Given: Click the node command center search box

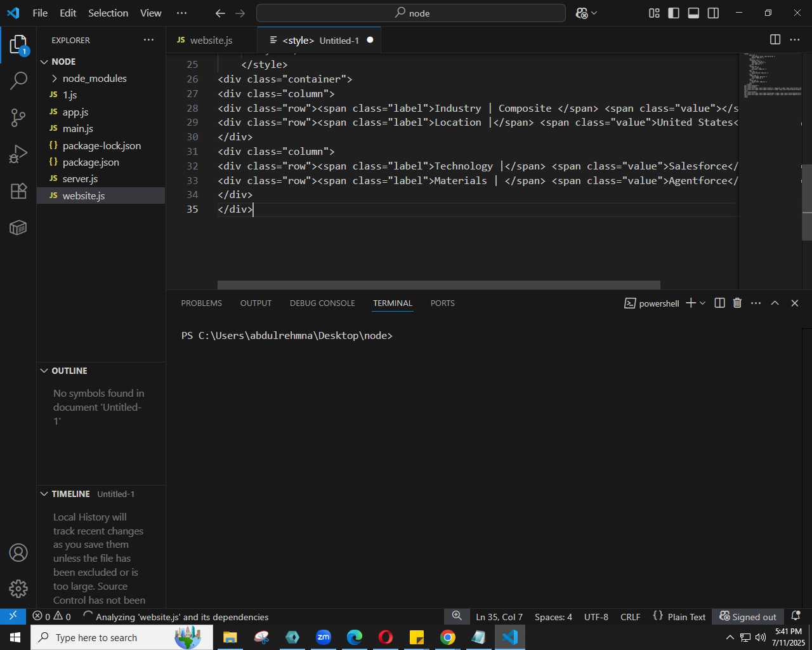Looking at the screenshot, I should [x=411, y=13].
